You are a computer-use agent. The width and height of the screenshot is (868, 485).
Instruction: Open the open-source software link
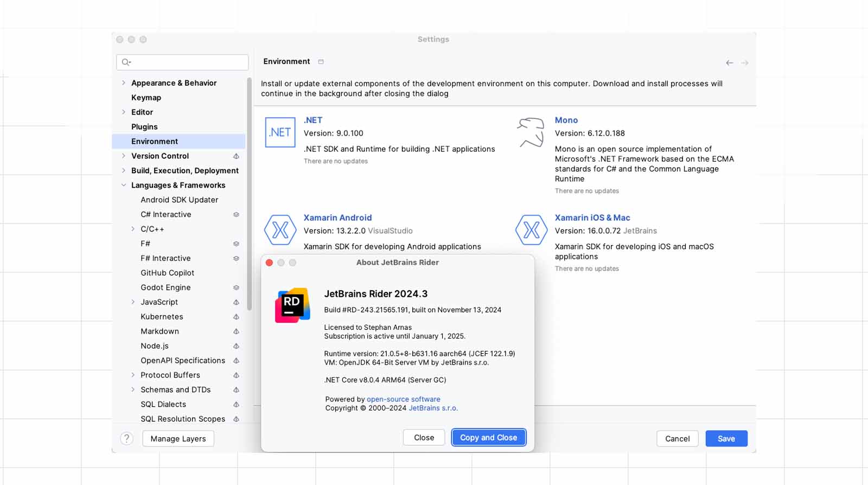click(404, 399)
